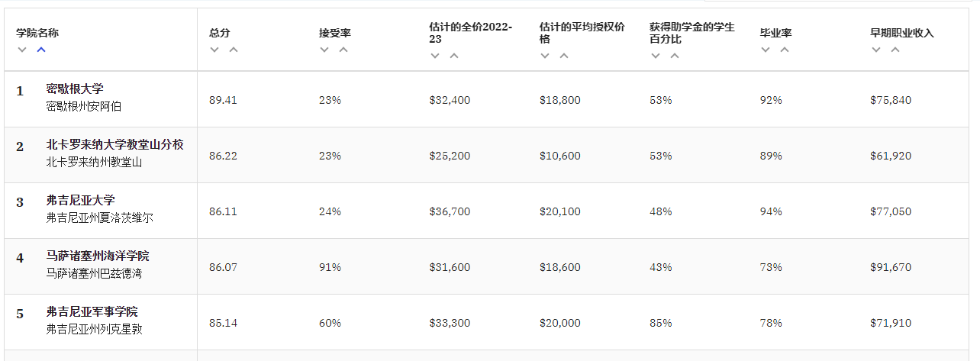Open 密歇根大学 school link
This screenshot has height=361, width=980.
75,89
